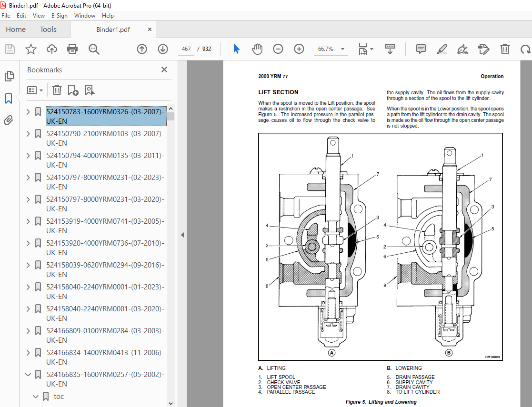
Task: Open Attachments paperclip panel icon
Action: (x=9, y=120)
